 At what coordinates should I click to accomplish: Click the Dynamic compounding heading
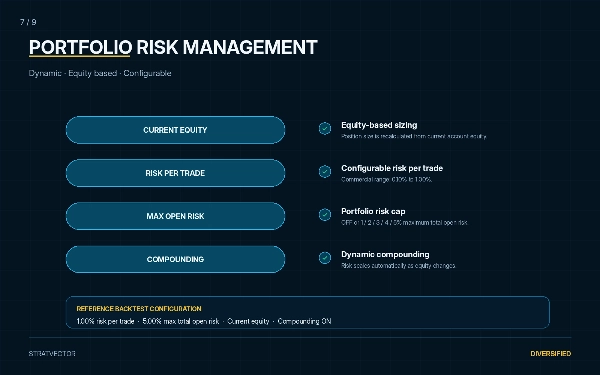click(x=385, y=254)
